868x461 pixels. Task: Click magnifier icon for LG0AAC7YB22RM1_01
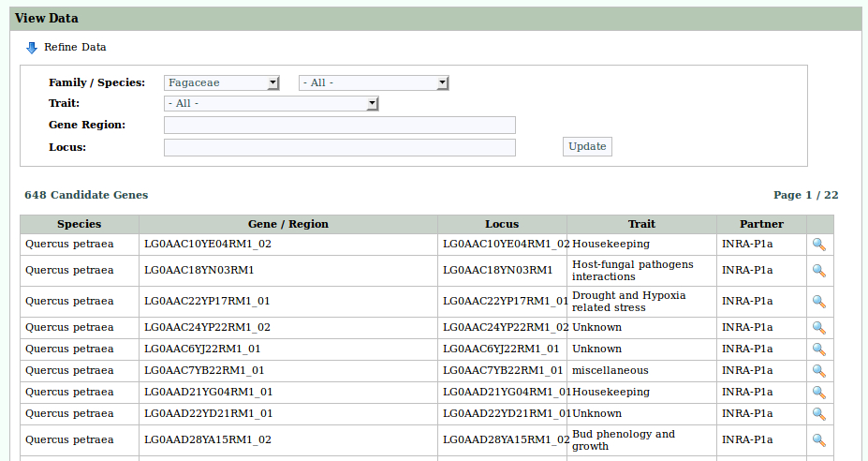click(x=818, y=371)
